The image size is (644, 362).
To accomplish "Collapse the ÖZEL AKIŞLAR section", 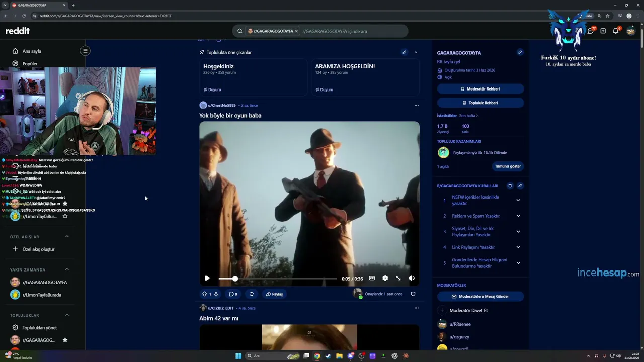I will [67, 237].
